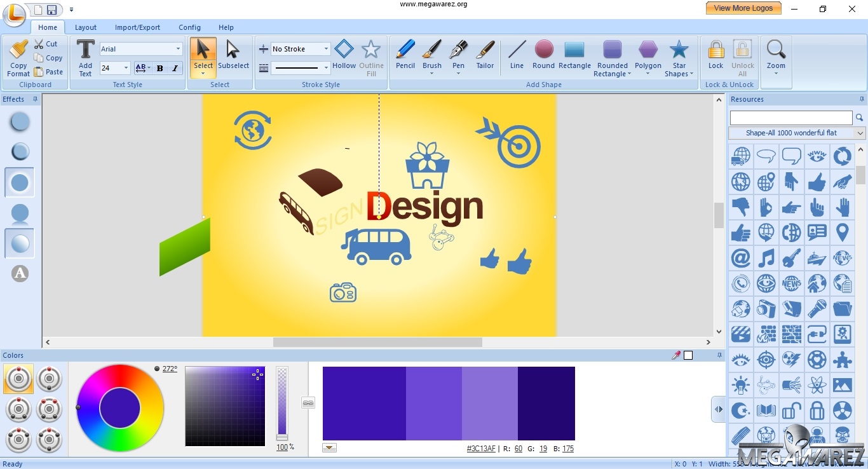Click the View More Logos button

coord(743,8)
